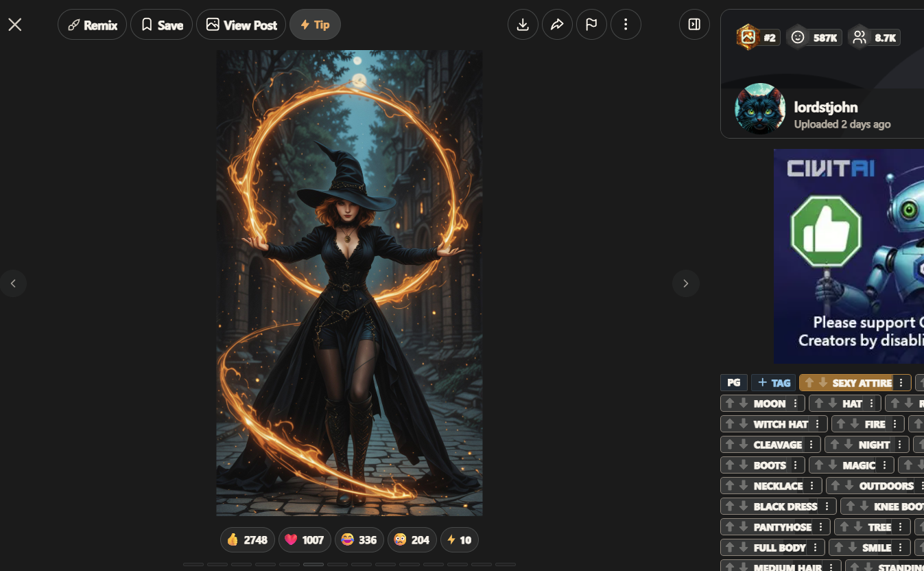Report the image with the flag icon
The image size is (924, 571).
click(591, 25)
